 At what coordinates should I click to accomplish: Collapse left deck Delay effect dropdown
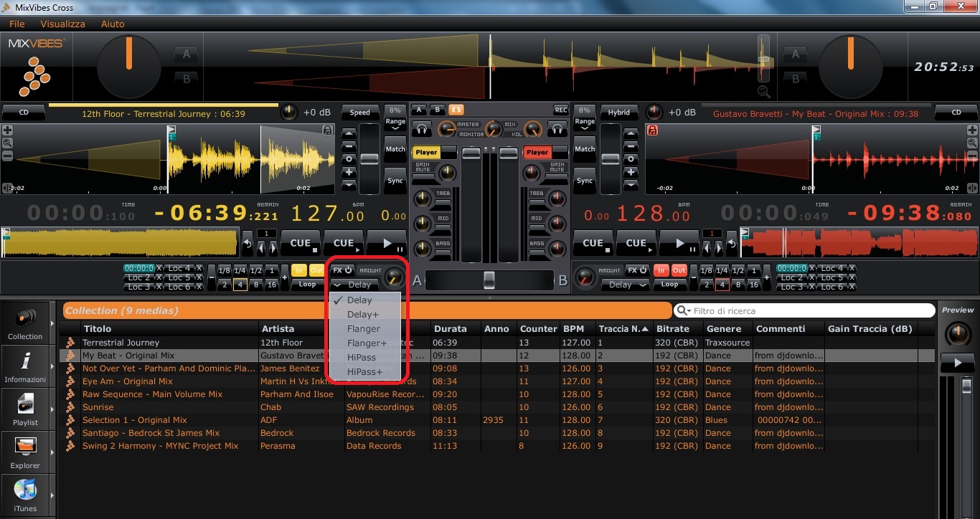pyautogui.click(x=354, y=285)
